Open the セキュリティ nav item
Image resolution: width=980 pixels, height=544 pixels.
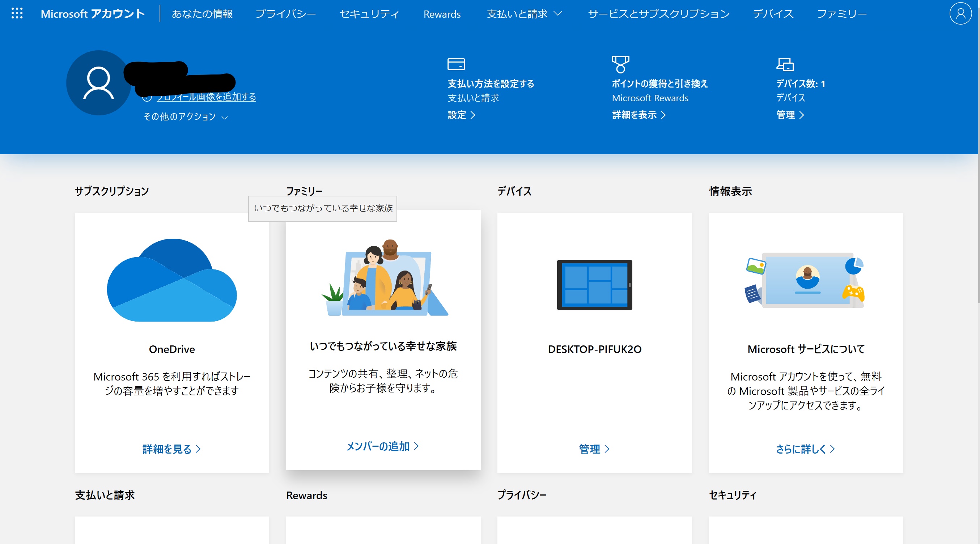pos(369,14)
